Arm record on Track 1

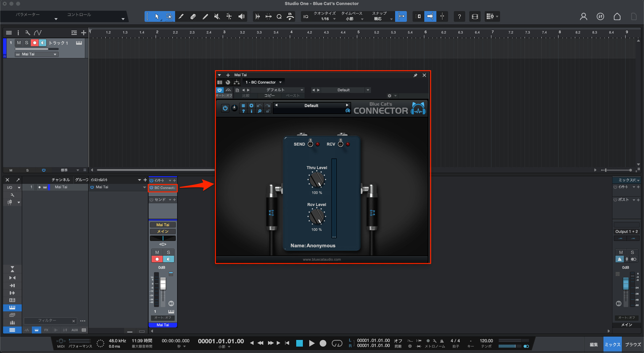point(35,43)
